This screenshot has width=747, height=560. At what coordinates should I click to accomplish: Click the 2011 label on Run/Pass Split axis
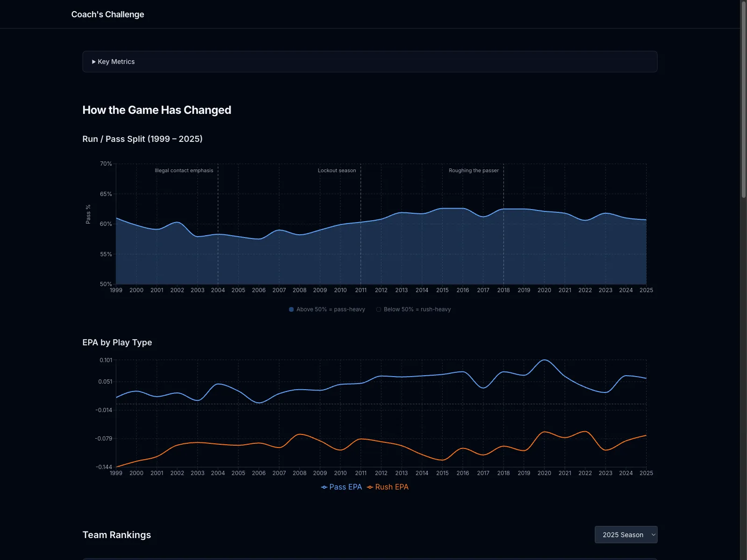[x=361, y=290]
